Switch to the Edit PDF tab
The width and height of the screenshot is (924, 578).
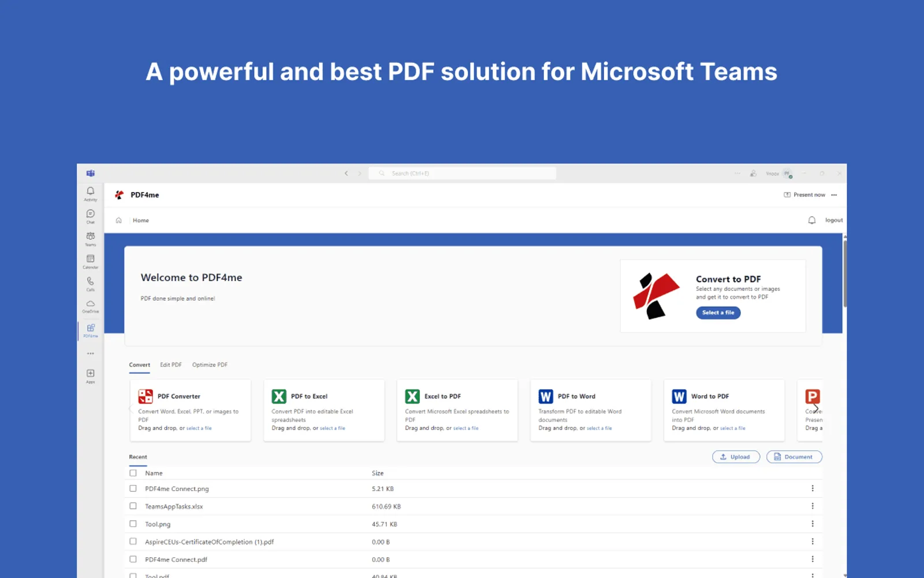coord(171,365)
